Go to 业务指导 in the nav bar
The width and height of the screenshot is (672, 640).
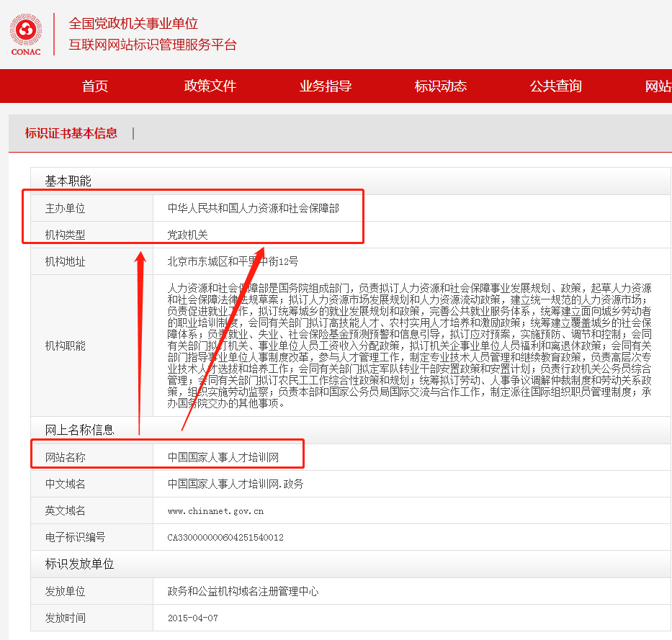pyautogui.click(x=326, y=86)
